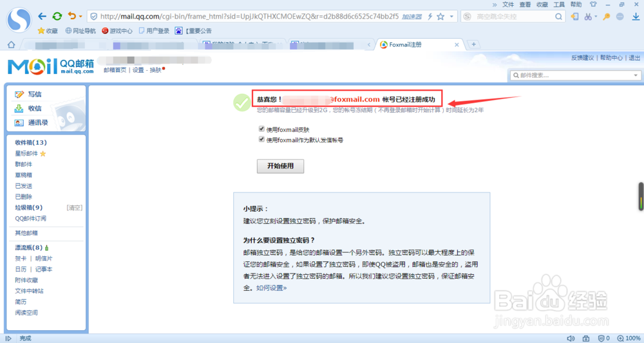The image size is (644, 343).
Task: Open 垃圾箱(9) folder
Action: point(29,208)
